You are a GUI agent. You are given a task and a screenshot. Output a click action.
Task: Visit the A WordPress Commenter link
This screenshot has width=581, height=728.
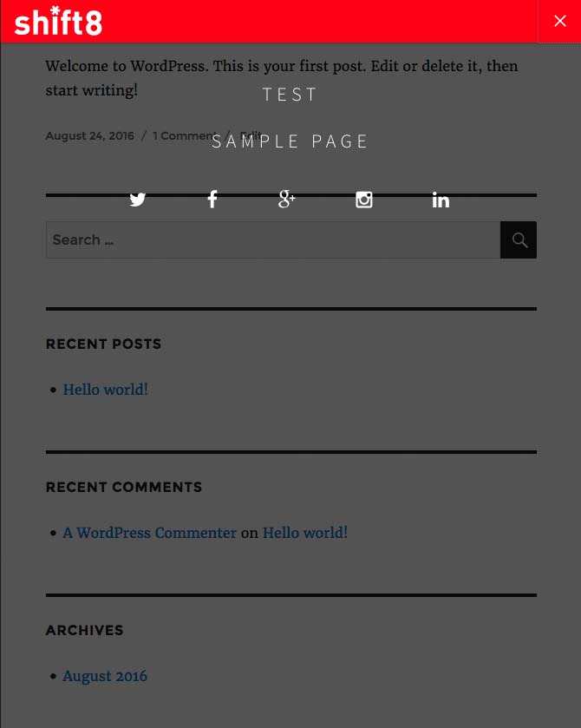(149, 533)
